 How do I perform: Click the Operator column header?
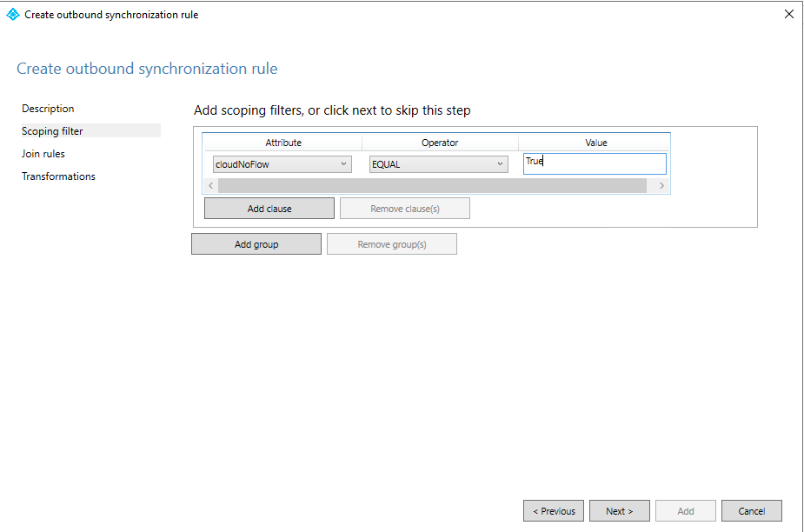(x=440, y=143)
